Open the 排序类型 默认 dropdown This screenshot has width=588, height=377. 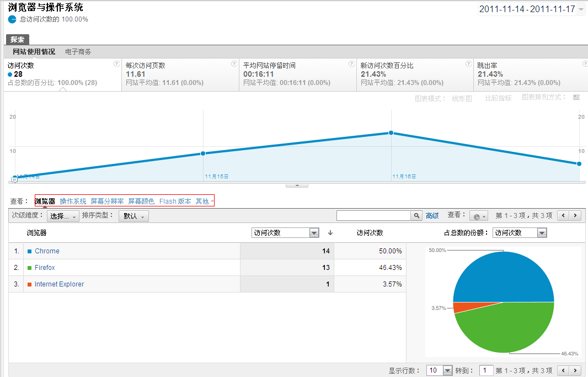[x=133, y=216]
